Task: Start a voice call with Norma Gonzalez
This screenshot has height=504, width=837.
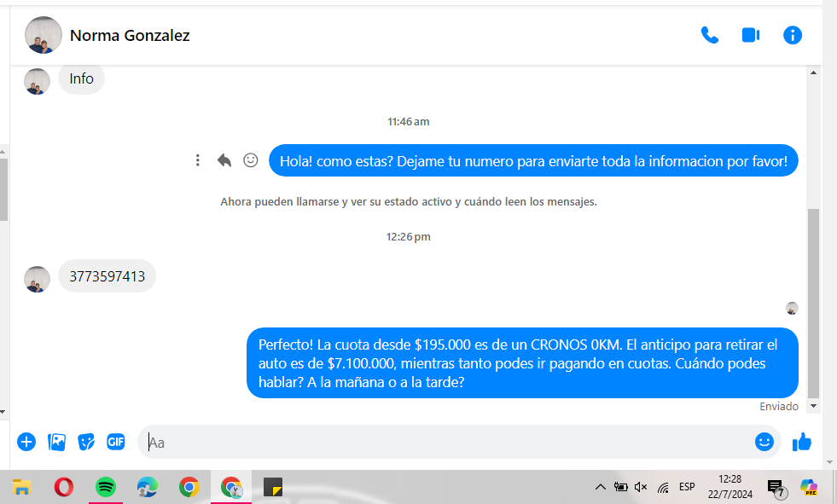Action: click(x=709, y=35)
